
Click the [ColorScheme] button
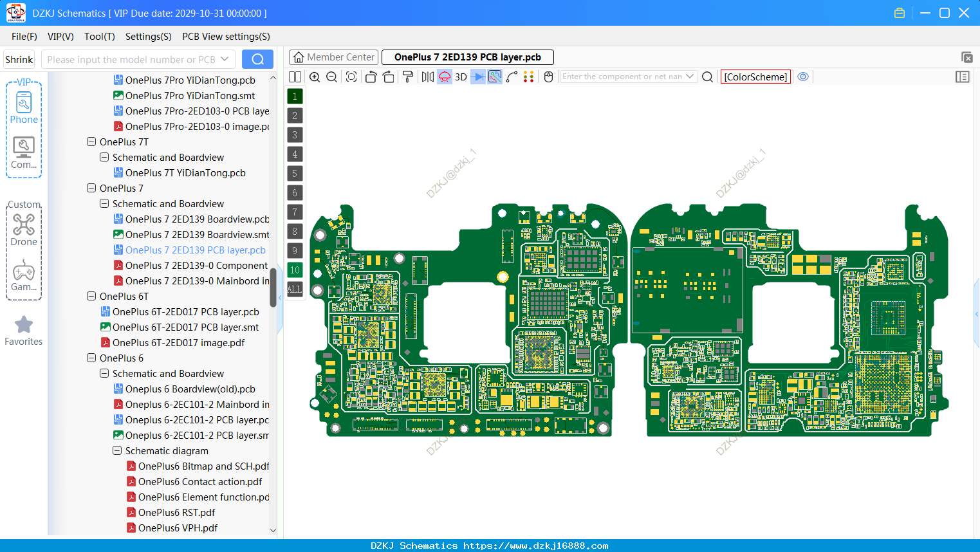click(755, 77)
